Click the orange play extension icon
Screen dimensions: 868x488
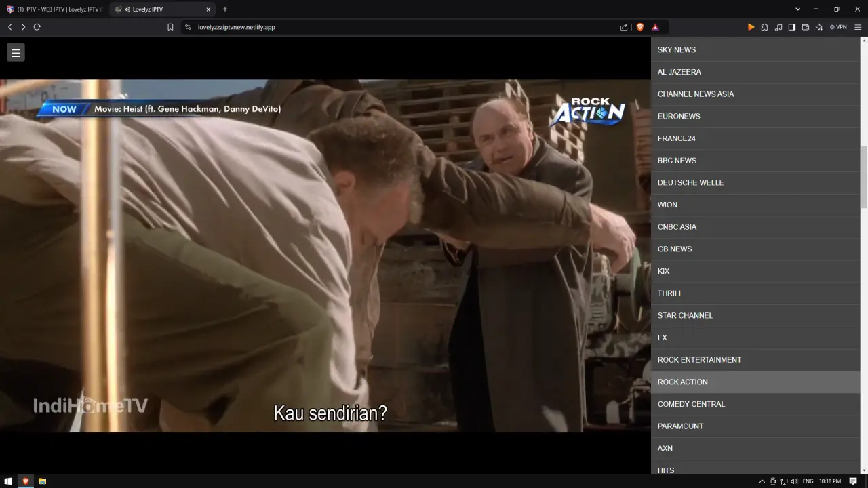tap(751, 27)
